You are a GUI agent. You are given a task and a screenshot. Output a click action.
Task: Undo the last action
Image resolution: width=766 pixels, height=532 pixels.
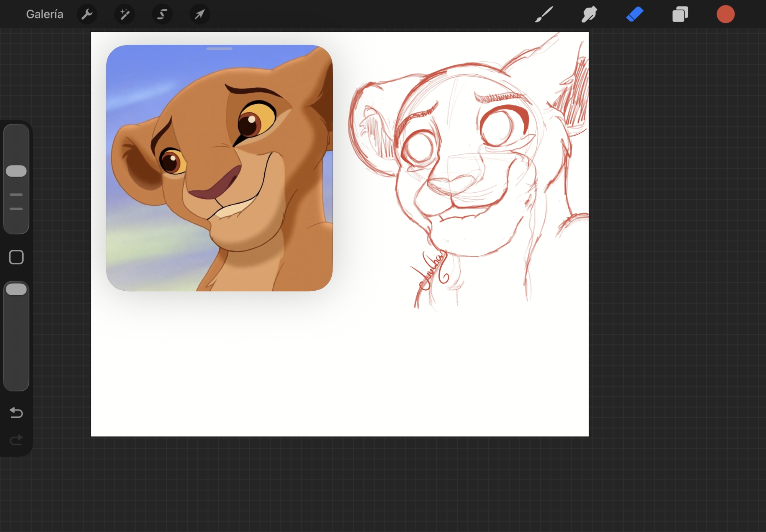click(16, 413)
